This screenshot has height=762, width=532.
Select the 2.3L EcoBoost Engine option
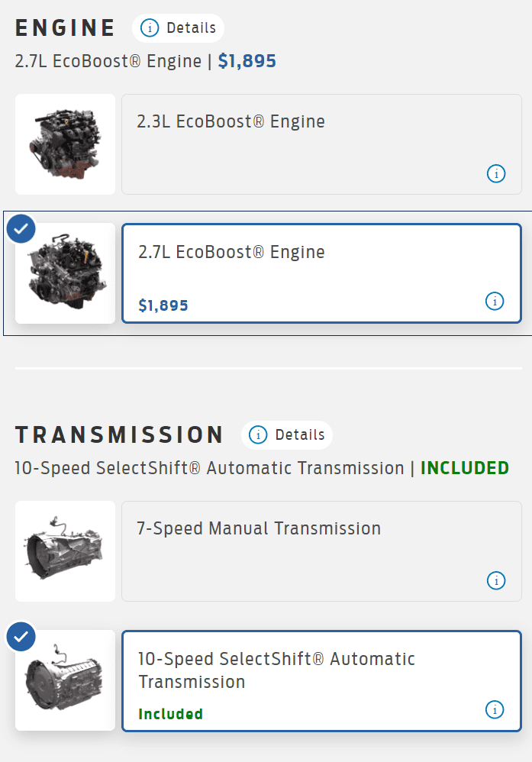tap(321, 144)
